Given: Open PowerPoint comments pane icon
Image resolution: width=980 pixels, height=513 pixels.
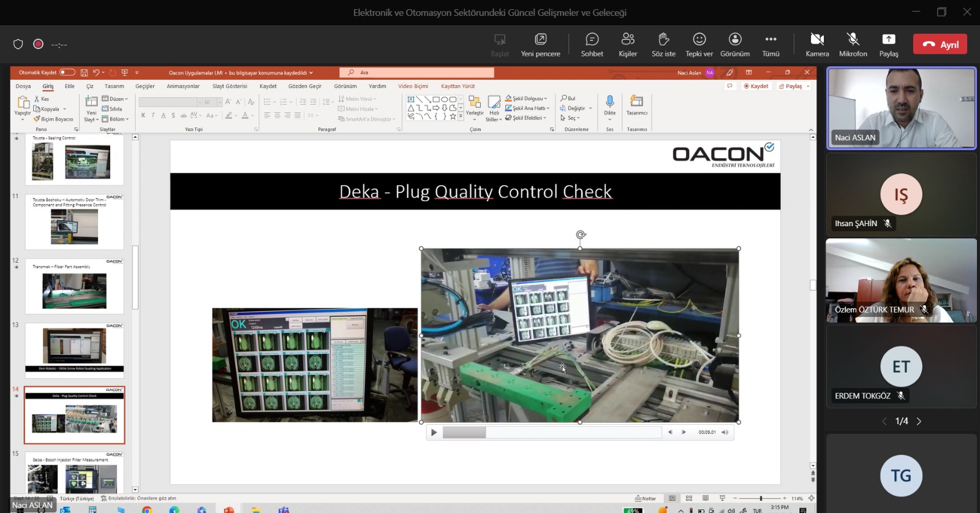Looking at the screenshot, I should [729, 86].
